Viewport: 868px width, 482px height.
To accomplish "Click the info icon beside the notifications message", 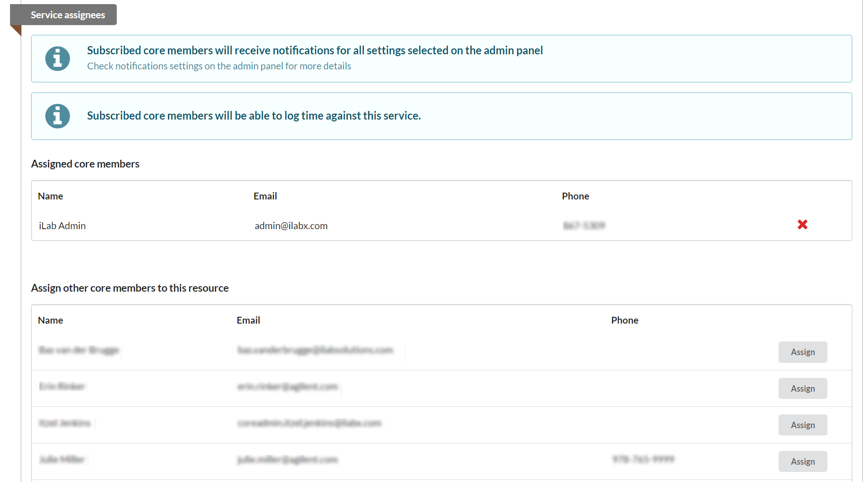I will tap(57, 59).
